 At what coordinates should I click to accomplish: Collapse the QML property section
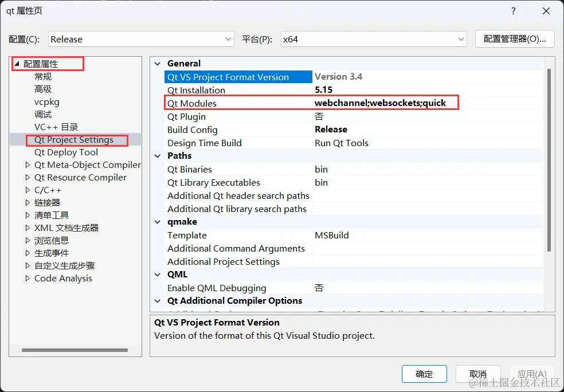157,275
